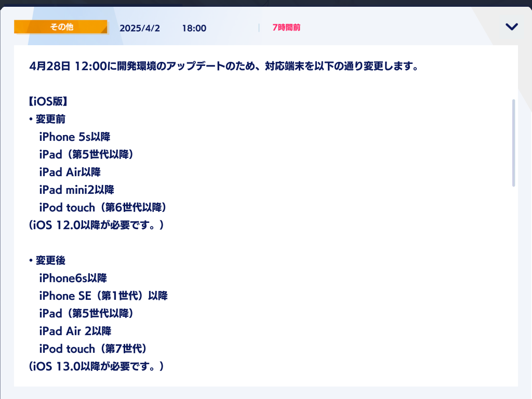The height and width of the screenshot is (399, 532).
Task: Click the iPhone 5s以降 line
Action: click(75, 137)
